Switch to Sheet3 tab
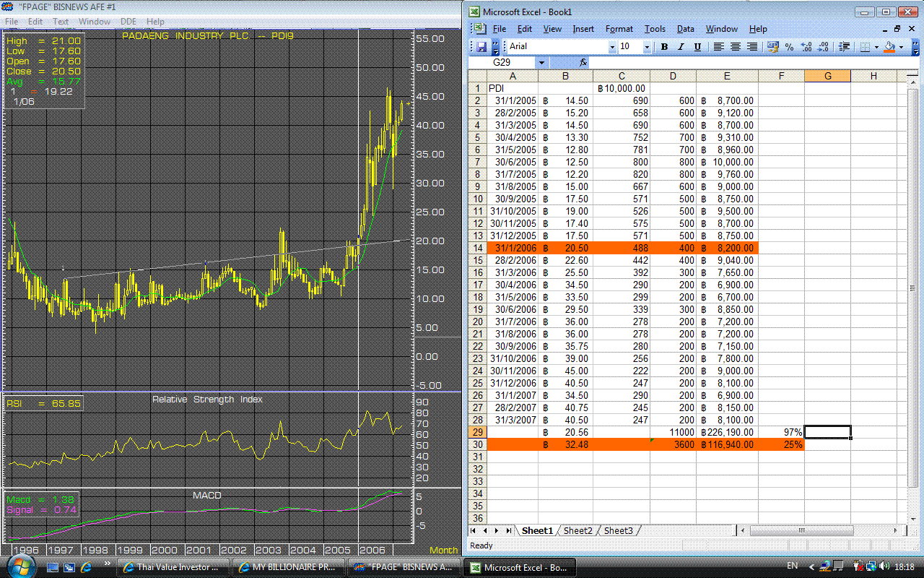924x578 pixels. click(x=618, y=530)
